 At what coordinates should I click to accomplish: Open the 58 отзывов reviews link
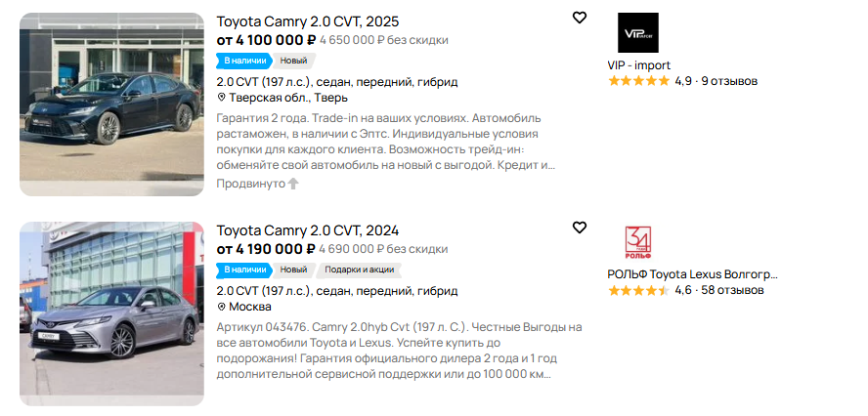point(732,290)
